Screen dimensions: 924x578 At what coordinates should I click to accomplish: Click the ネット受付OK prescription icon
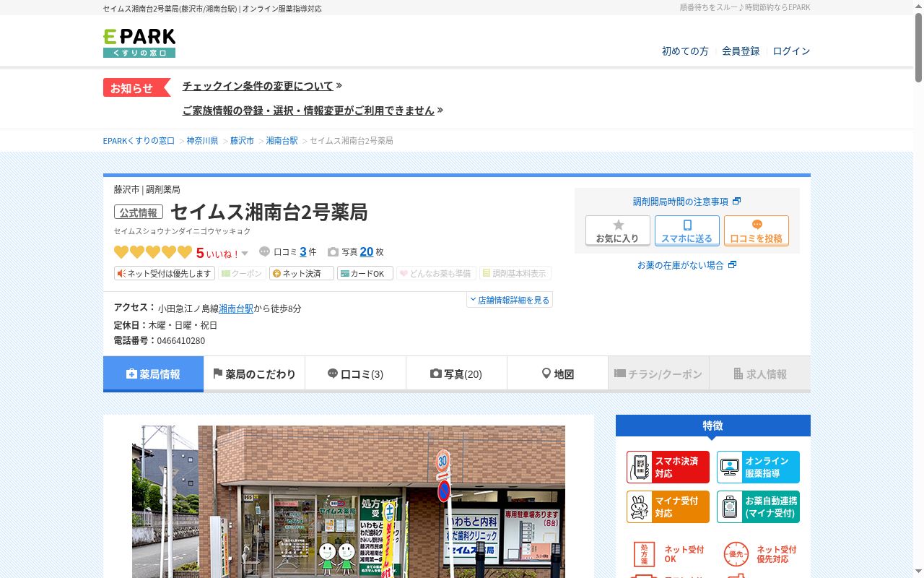[x=644, y=554]
